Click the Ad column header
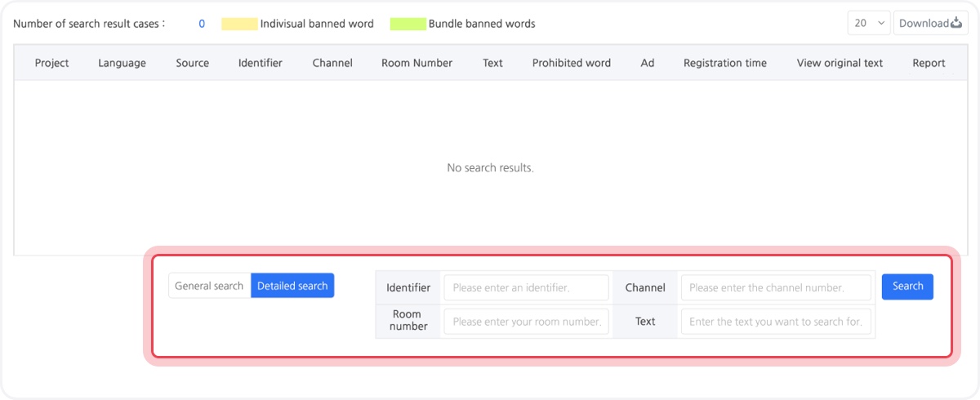Image resolution: width=980 pixels, height=400 pixels. click(x=648, y=63)
